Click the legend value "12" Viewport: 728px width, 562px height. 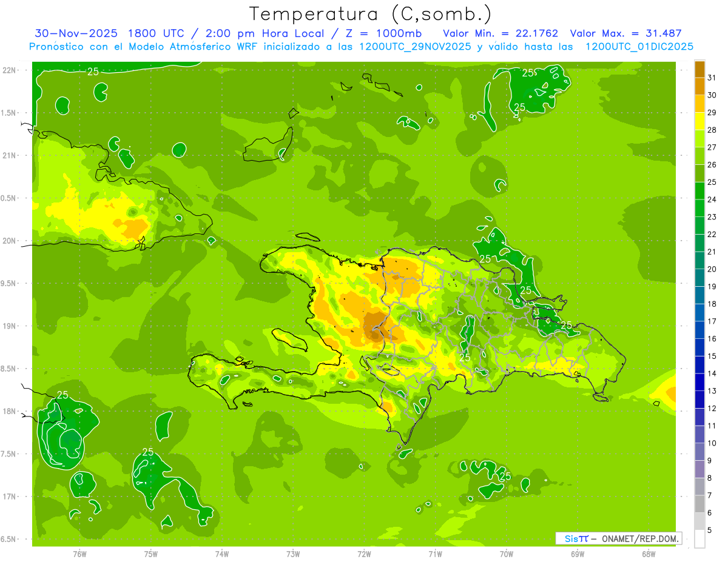click(712, 408)
